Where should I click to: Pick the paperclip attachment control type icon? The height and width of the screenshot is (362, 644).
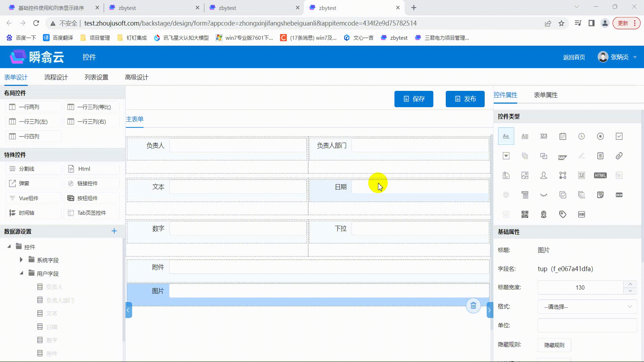(619, 156)
